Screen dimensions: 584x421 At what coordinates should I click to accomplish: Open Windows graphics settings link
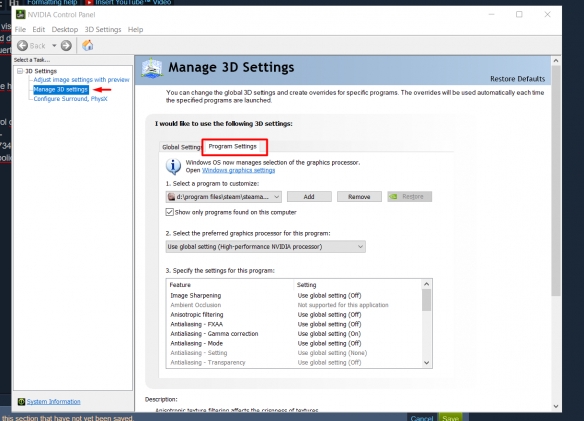pyautogui.click(x=238, y=170)
